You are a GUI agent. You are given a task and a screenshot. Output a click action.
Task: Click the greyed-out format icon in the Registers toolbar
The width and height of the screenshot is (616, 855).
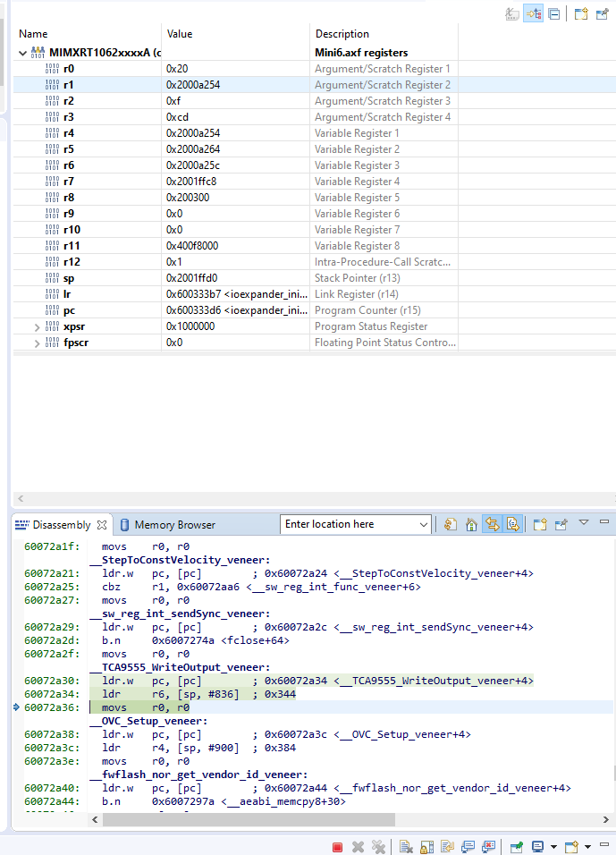(x=512, y=13)
